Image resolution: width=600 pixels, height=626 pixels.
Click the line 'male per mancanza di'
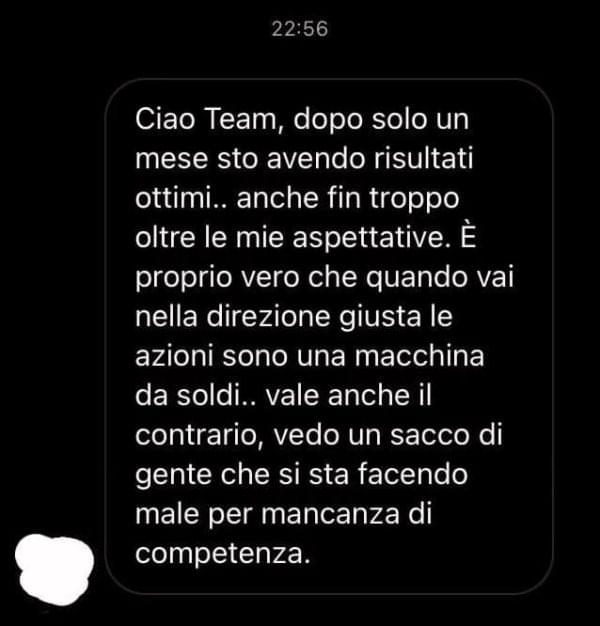point(283,514)
